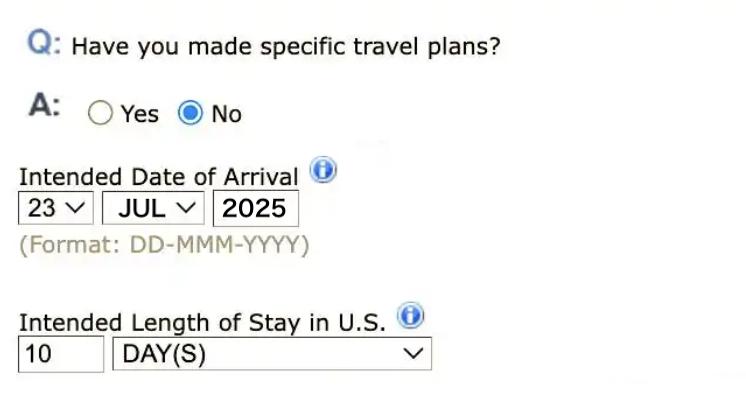Open the arrival day dropdown showing 23
Viewport: 746px width, 411px height.
pyautogui.click(x=56, y=208)
